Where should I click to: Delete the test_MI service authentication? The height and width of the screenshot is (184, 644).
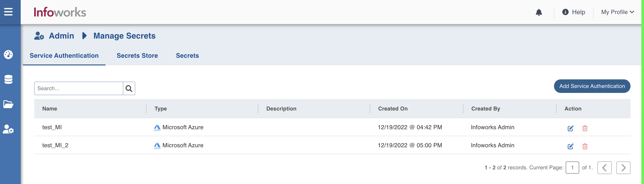click(x=585, y=128)
